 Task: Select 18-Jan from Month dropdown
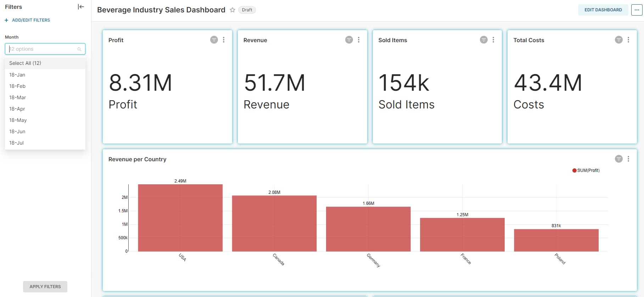(x=17, y=75)
